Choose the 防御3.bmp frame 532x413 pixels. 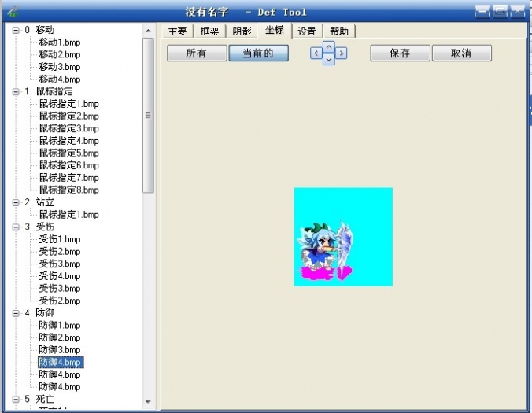point(60,349)
